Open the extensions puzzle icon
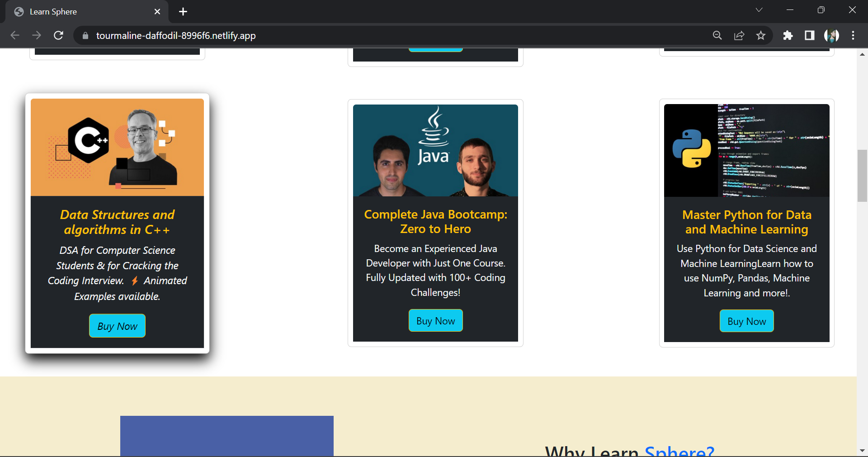Screen dimensions: 868x457 tap(788, 35)
